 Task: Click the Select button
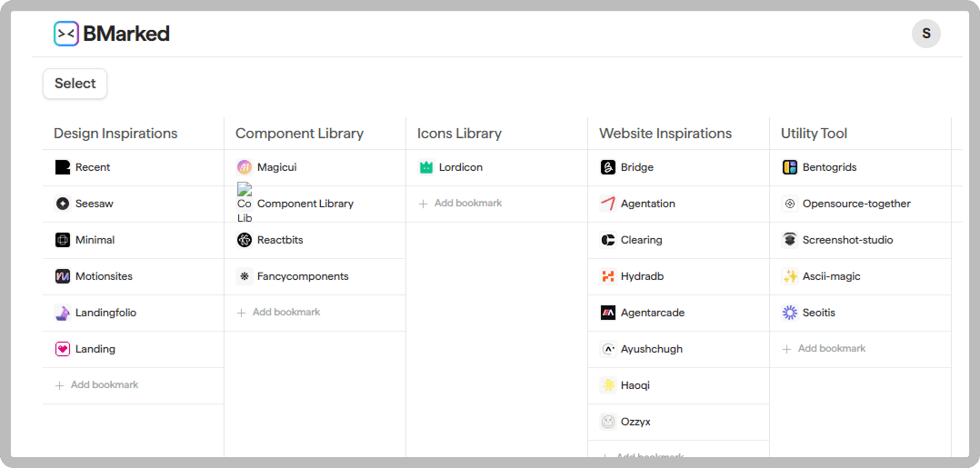[x=75, y=84]
